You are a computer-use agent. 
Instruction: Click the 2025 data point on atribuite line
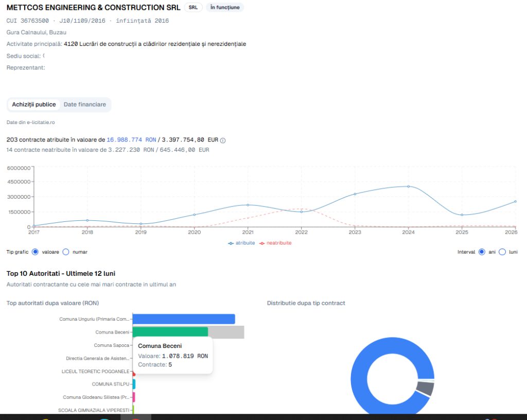coord(462,215)
